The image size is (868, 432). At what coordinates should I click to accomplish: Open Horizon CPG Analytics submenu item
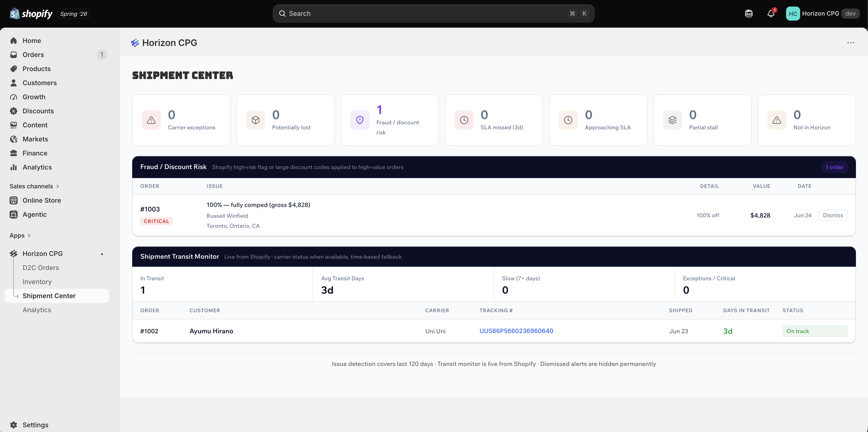tap(37, 310)
